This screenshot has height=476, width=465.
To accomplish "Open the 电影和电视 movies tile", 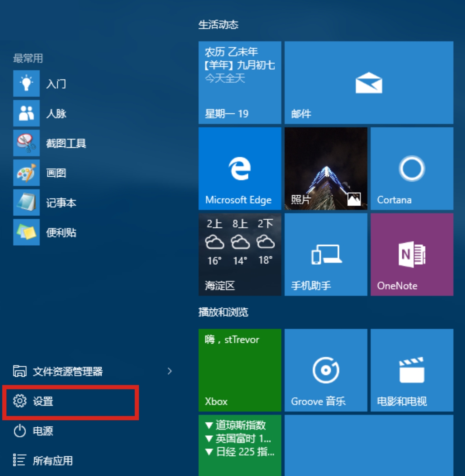I will pyautogui.click(x=412, y=370).
